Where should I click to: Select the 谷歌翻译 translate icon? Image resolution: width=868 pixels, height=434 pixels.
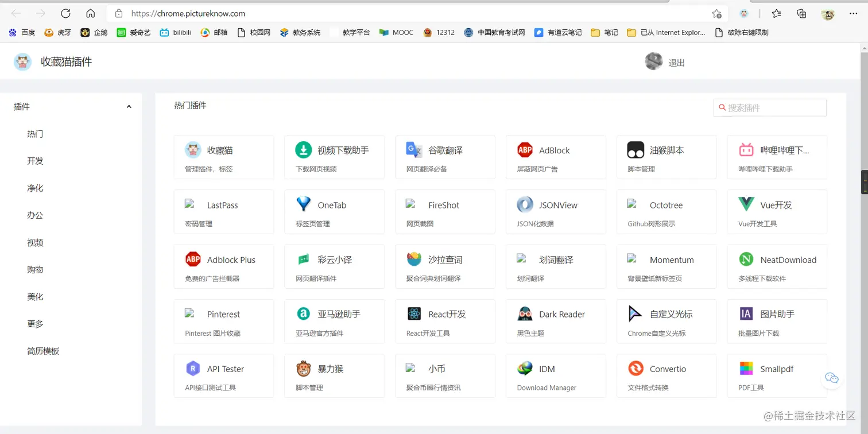point(414,150)
